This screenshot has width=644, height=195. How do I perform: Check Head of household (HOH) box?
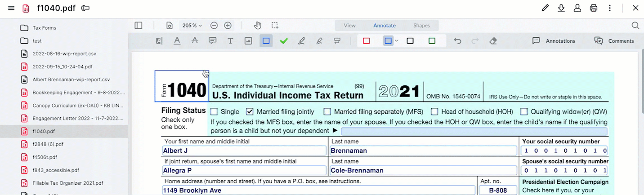coord(434,111)
